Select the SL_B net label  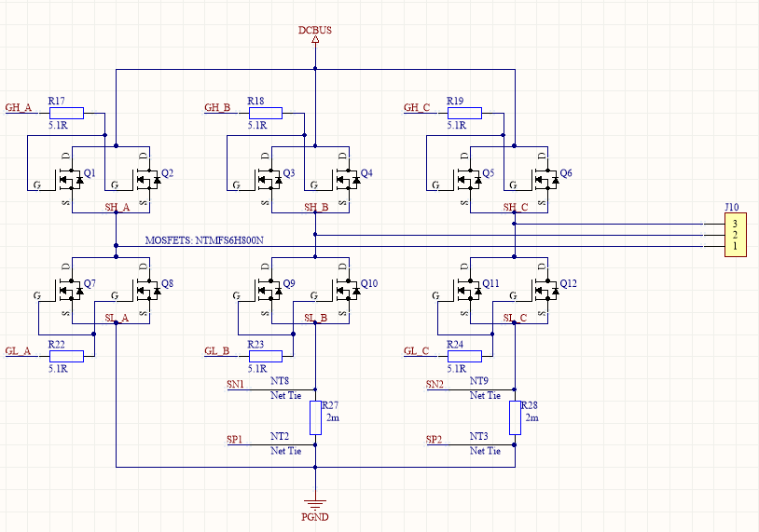(x=316, y=318)
